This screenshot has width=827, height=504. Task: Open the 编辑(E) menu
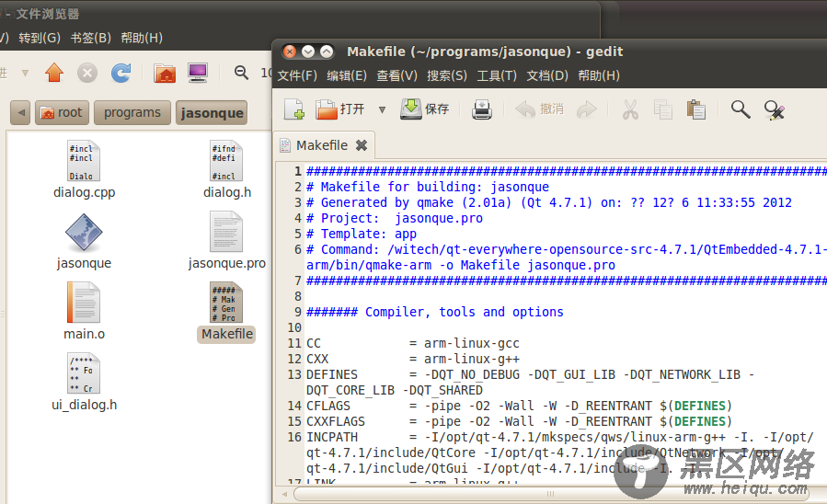pyautogui.click(x=347, y=76)
